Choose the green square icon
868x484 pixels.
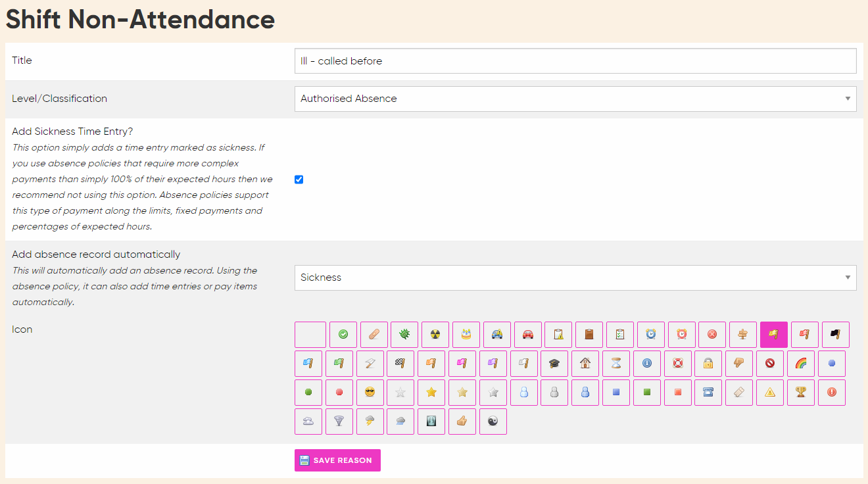pyautogui.click(x=647, y=393)
